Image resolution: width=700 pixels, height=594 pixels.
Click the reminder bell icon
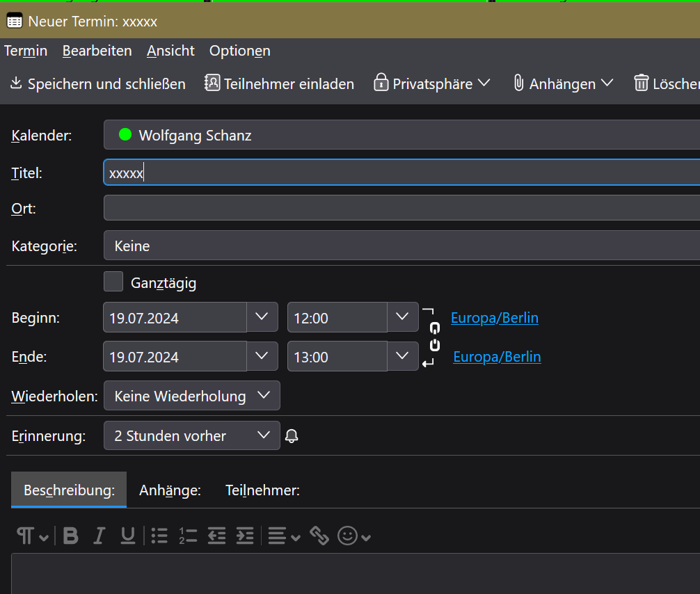[292, 436]
